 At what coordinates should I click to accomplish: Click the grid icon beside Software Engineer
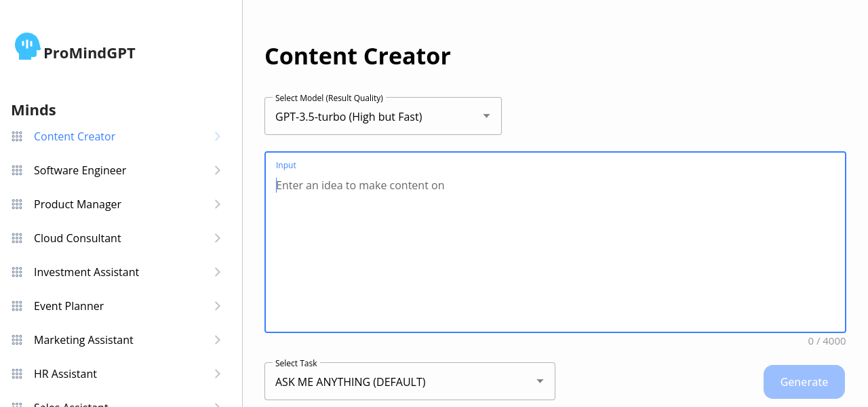pyautogui.click(x=17, y=170)
